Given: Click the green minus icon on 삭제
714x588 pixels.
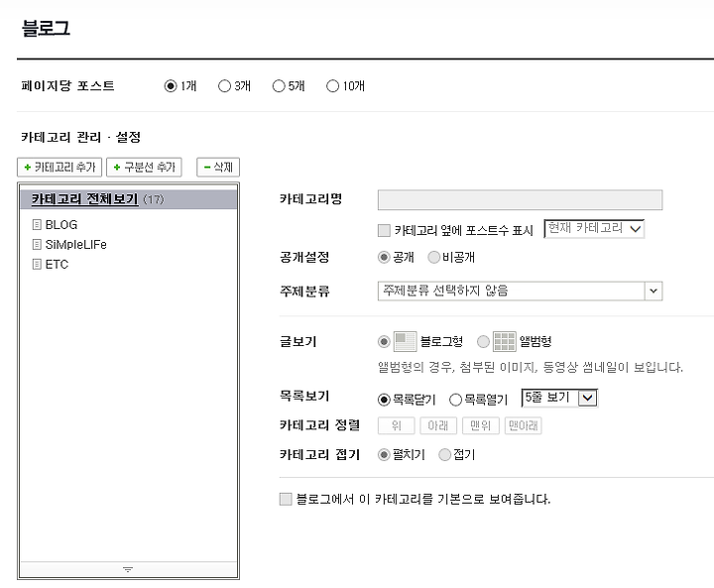Looking at the screenshot, I should coord(207,168).
